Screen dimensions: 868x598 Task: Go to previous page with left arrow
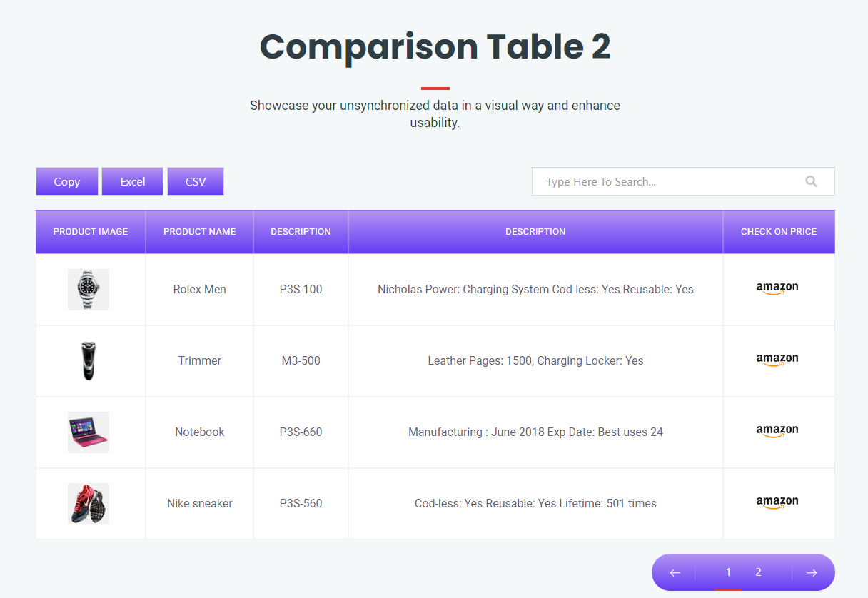point(675,572)
